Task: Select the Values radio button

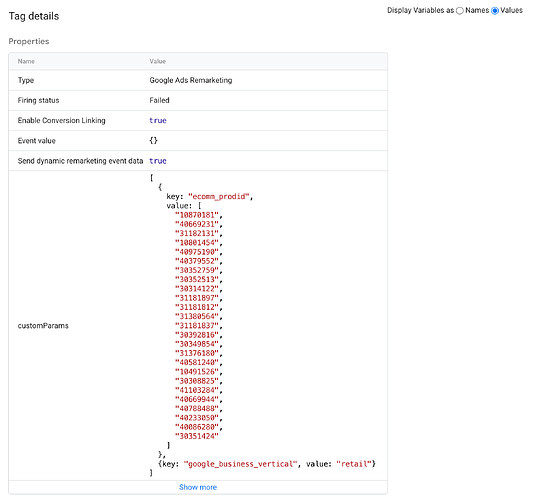Action: tap(495, 11)
